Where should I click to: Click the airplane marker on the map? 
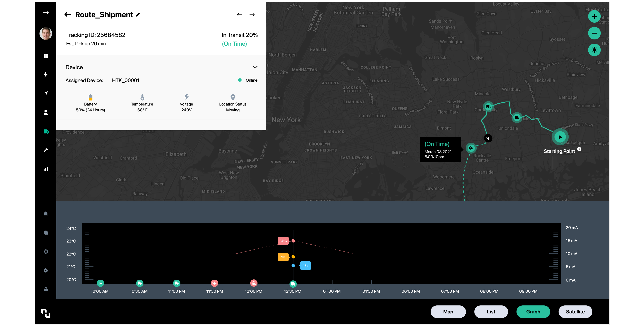471,148
